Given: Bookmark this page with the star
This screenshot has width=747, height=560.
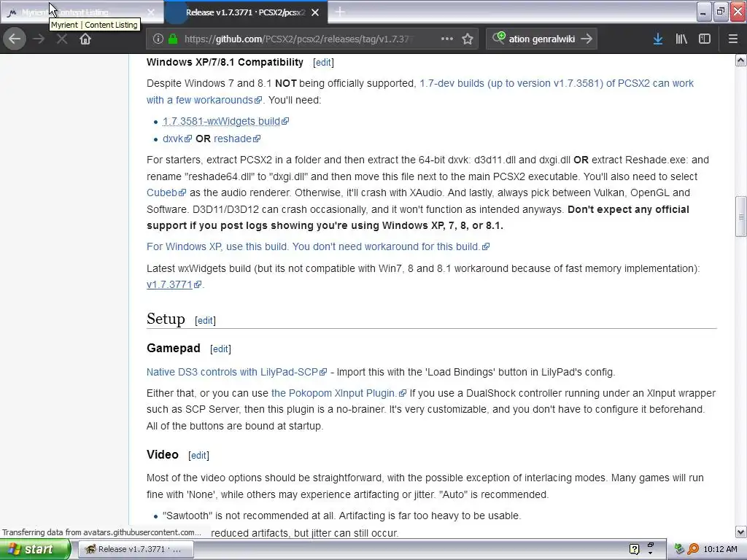Looking at the screenshot, I should point(468,39).
